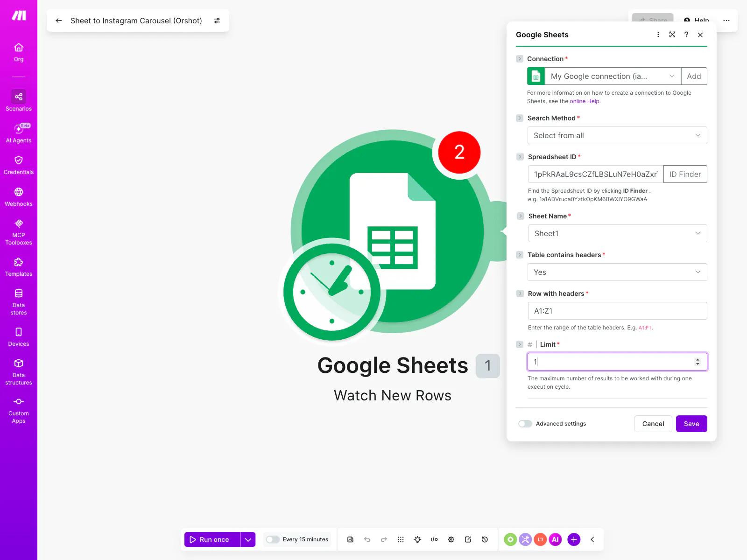Click Cancel in the Google Sheets panel
The image size is (747, 560).
[653, 424]
